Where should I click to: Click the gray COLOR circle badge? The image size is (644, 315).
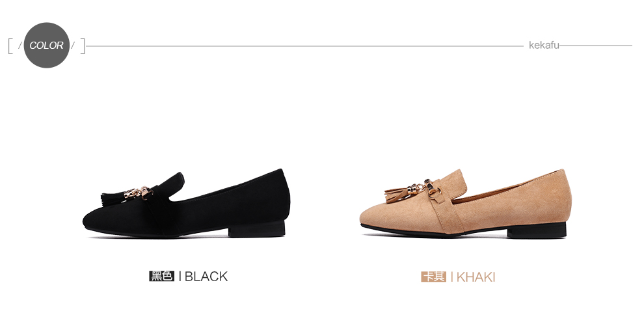coord(46,45)
